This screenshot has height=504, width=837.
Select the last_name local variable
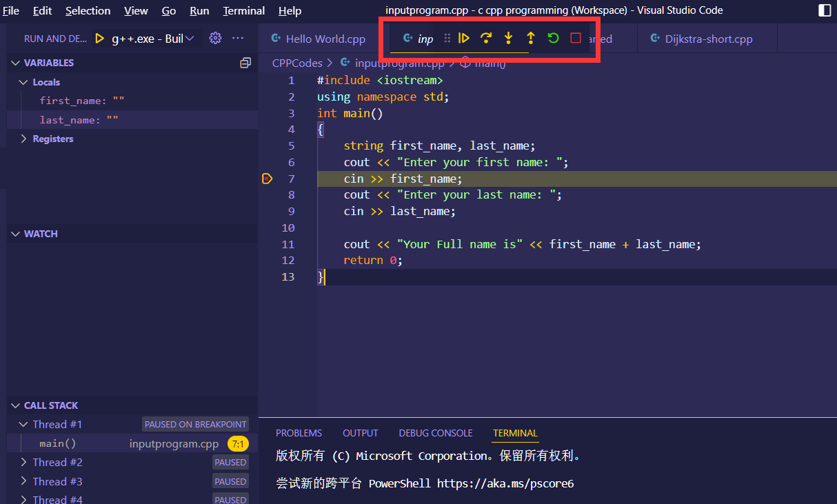pyautogui.click(x=132, y=120)
